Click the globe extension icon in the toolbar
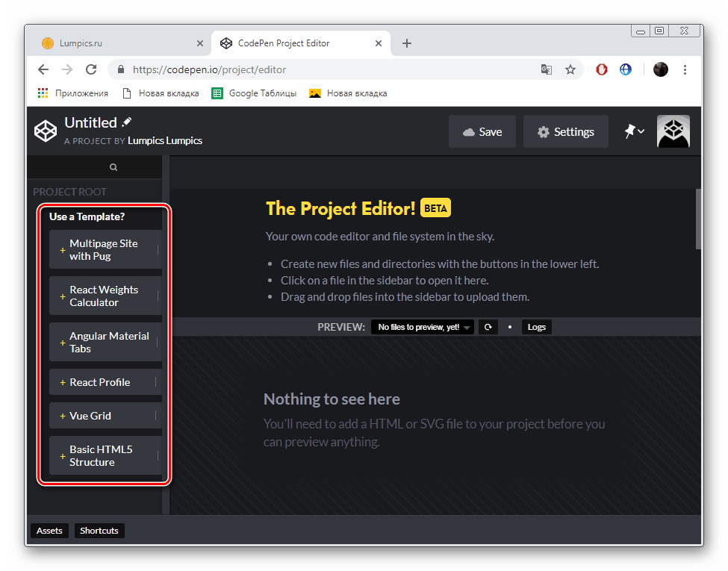Image resolution: width=728 pixels, height=571 pixels. (x=626, y=69)
